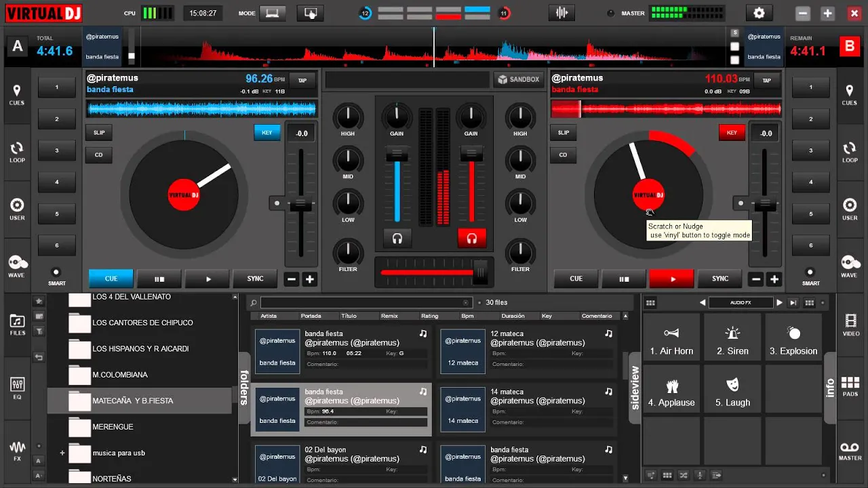Click the back arrow icon in browser toolbar

click(x=39, y=357)
